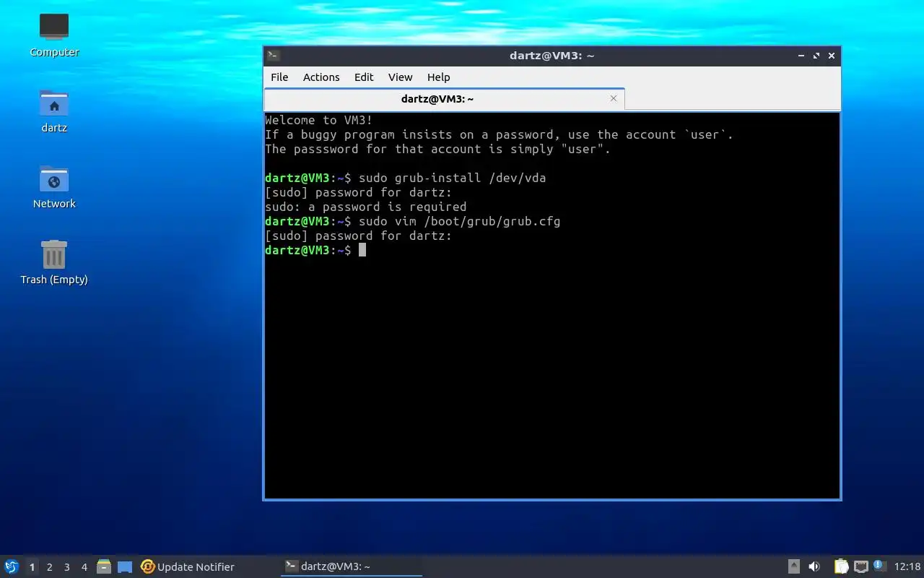Switch to workspace 2 in the pager
The image size is (924, 578).
pos(50,567)
